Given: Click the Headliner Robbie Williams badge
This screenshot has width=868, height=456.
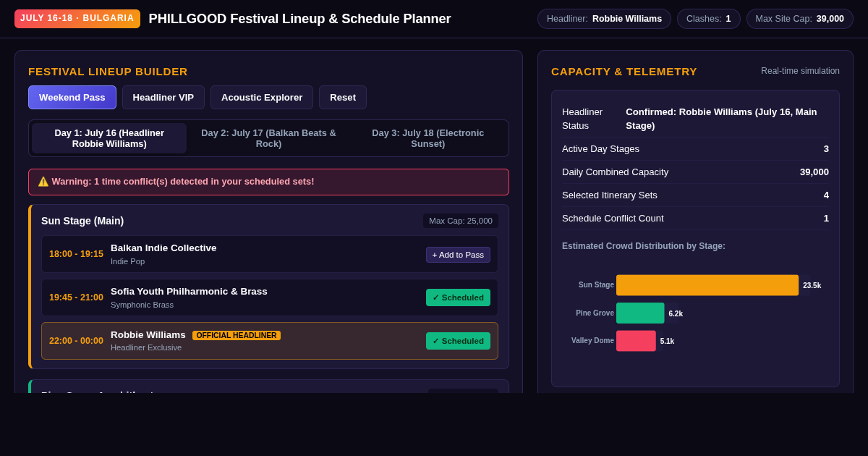Looking at the screenshot, I should (604, 19).
